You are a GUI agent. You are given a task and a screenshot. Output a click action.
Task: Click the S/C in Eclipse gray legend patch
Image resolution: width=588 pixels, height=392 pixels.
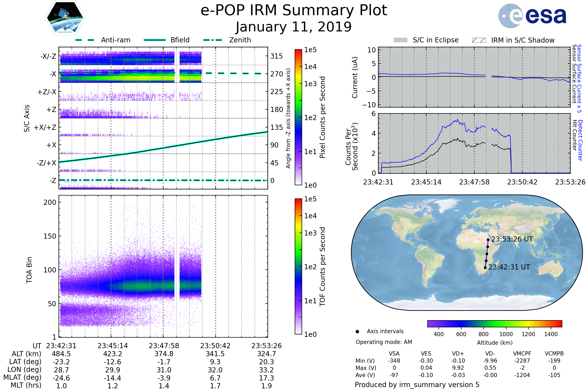click(x=400, y=40)
